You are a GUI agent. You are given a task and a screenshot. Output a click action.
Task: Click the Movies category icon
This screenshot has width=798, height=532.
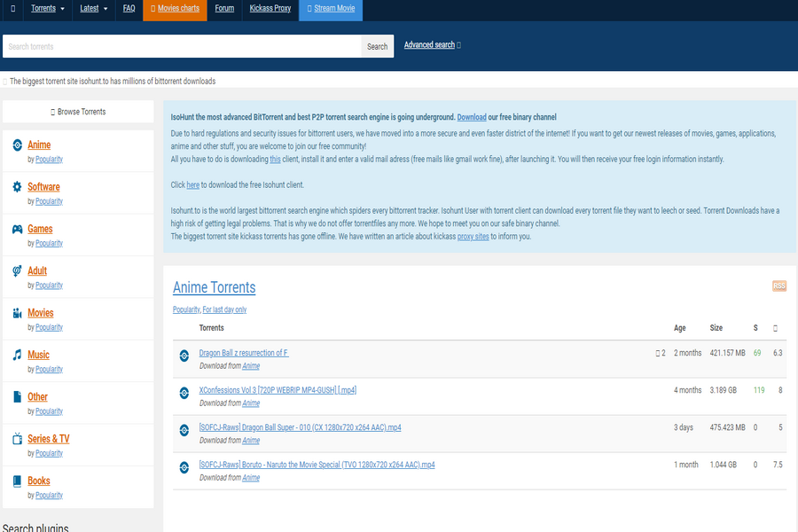[18, 313]
